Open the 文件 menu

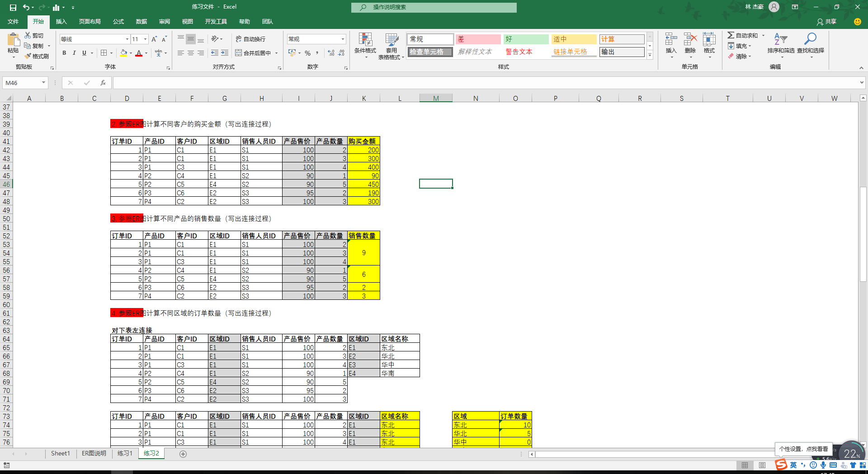click(x=13, y=22)
